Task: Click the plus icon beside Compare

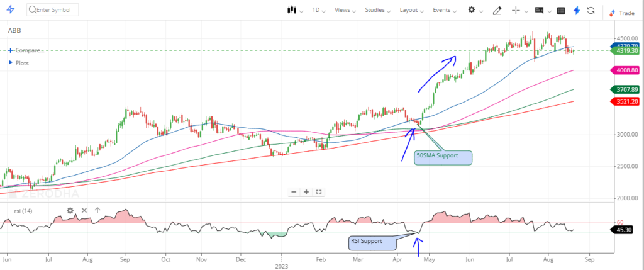Action: pos(11,50)
